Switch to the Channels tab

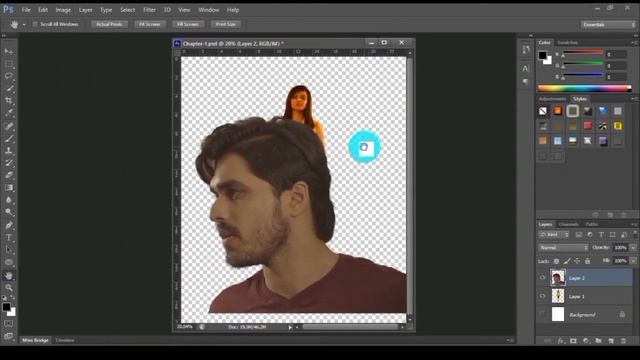569,224
